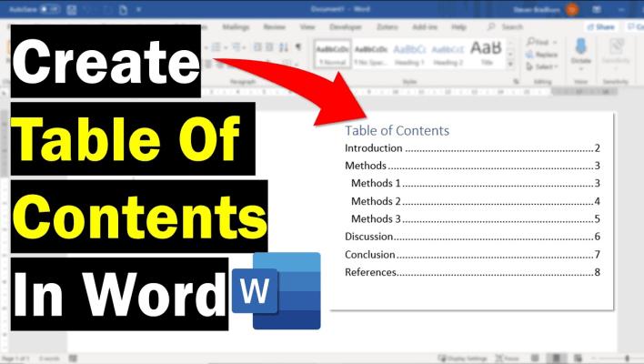Viewport: 644px width, 364px height.
Task: Click the Sort icon
Action: coord(284,47)
